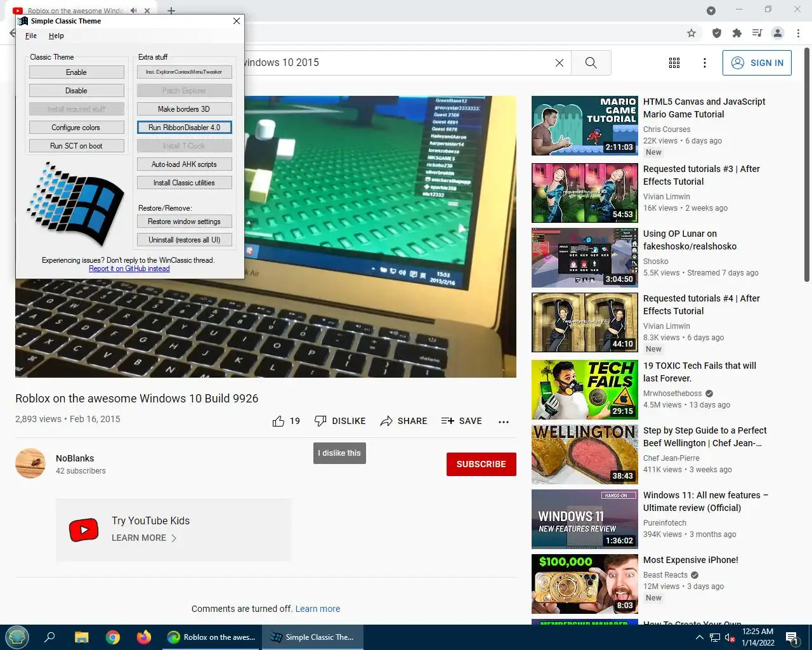The image size is (812, 650).
Task: Click the Enable classic theme button
Action: [x=76, y=72]
